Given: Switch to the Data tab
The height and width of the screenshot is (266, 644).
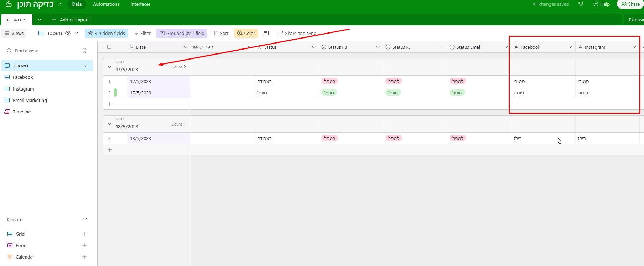Looking at the screenshot, I should coord(77,4).
